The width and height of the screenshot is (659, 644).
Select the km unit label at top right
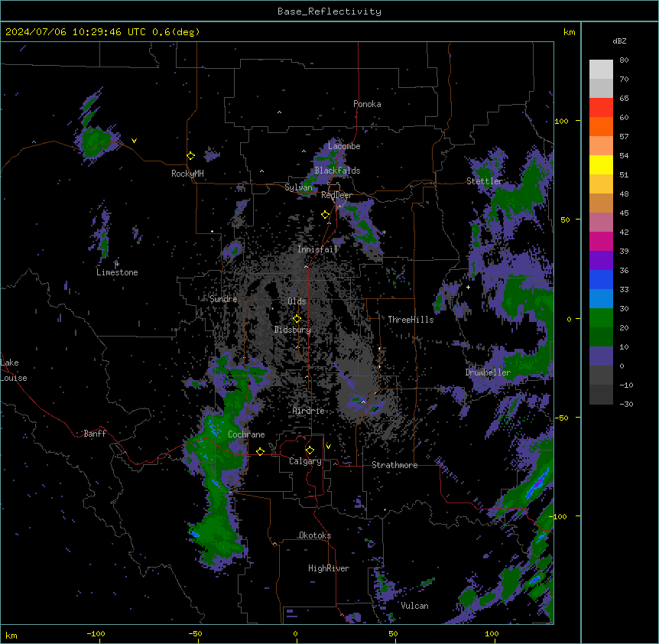coord(569,32)
